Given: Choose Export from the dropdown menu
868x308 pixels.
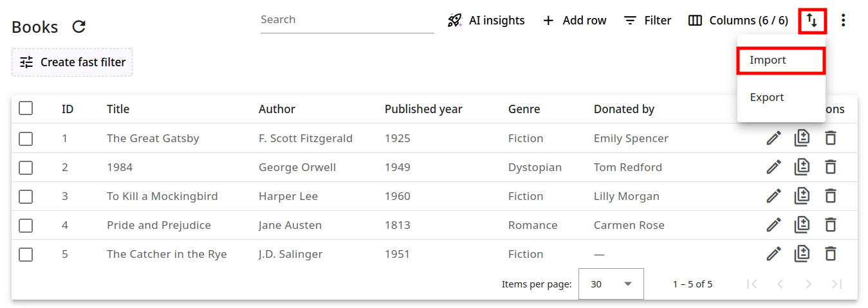Looking at the screenshot, I should [767, 98].
